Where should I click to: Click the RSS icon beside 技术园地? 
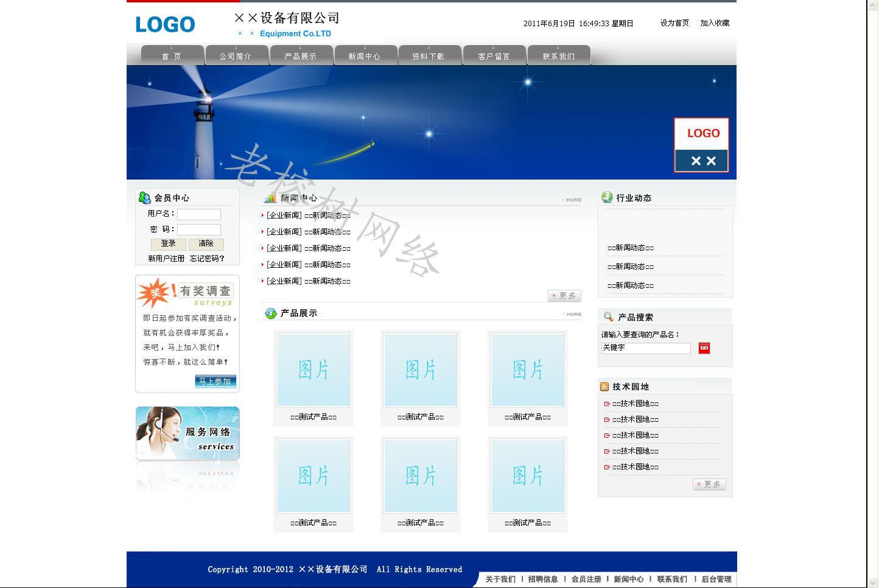pos(604,387)
